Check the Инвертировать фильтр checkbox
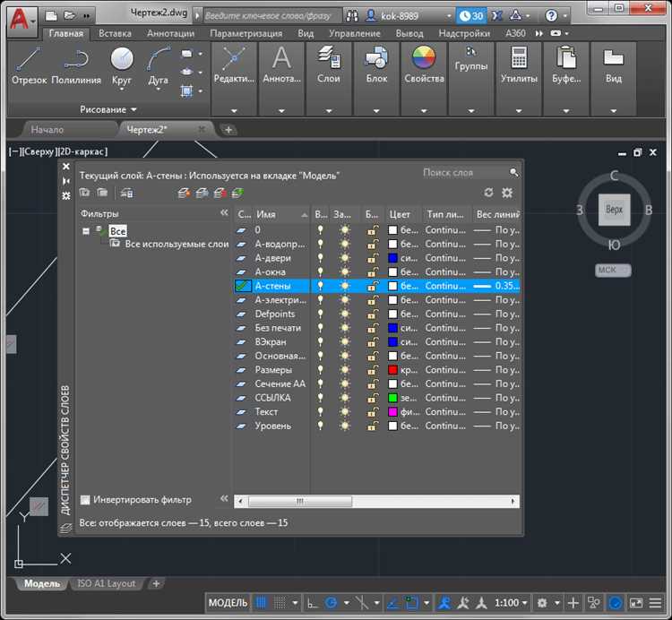672x620 pixels. pos(85,500)
